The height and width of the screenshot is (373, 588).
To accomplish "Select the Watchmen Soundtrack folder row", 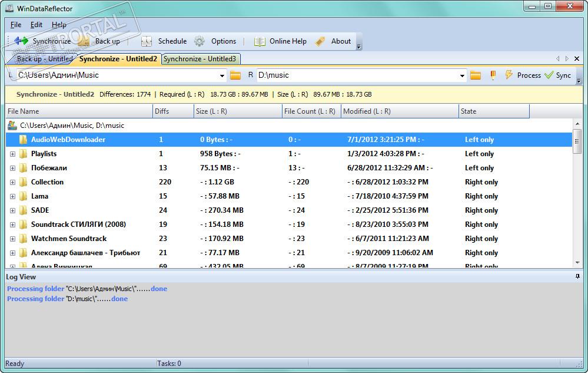I will pyautogui.click(x=69, y=239).
